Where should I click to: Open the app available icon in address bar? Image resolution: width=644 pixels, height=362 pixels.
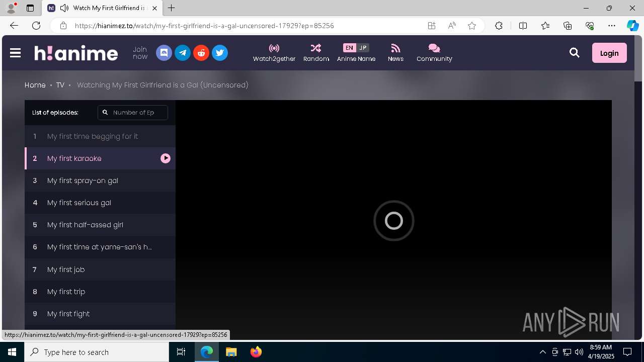point(432,26)
